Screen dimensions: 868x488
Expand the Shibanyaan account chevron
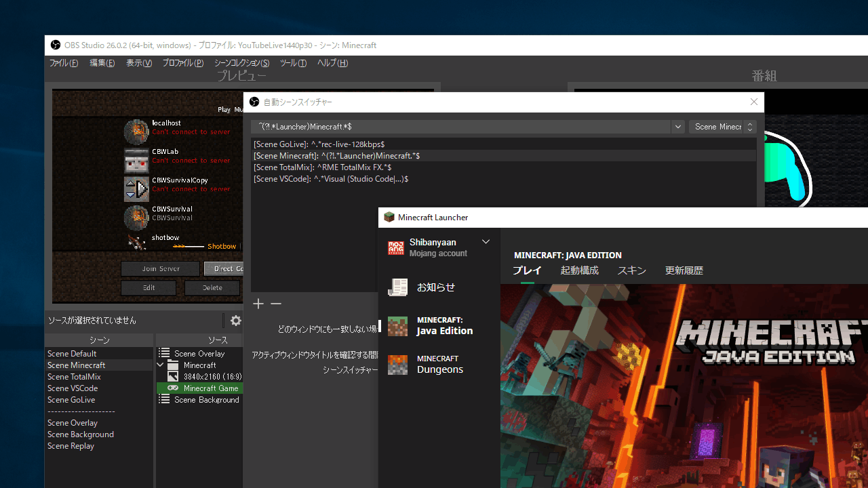pyautogui.click(x=486, y=242)
